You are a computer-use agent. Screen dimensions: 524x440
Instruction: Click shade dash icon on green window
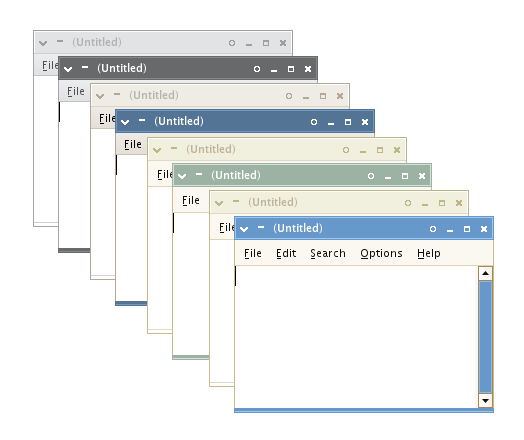199,174
